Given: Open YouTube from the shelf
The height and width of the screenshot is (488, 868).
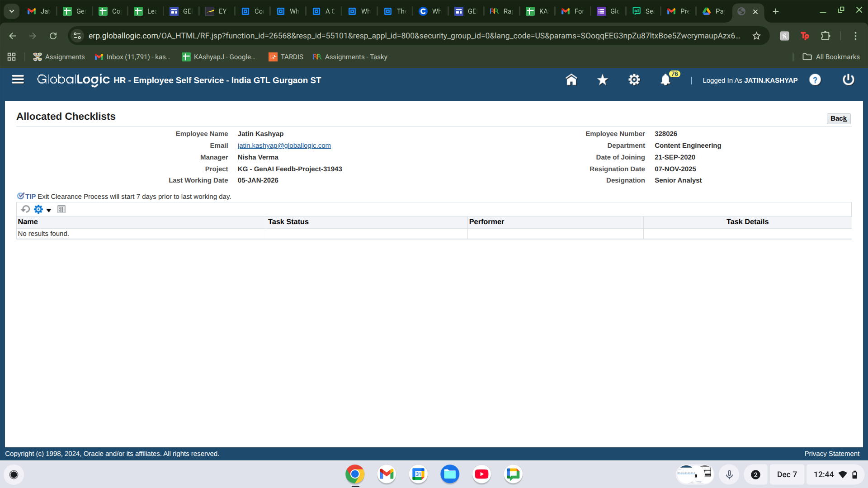Looking at the screenshot, I should point(481,474).
